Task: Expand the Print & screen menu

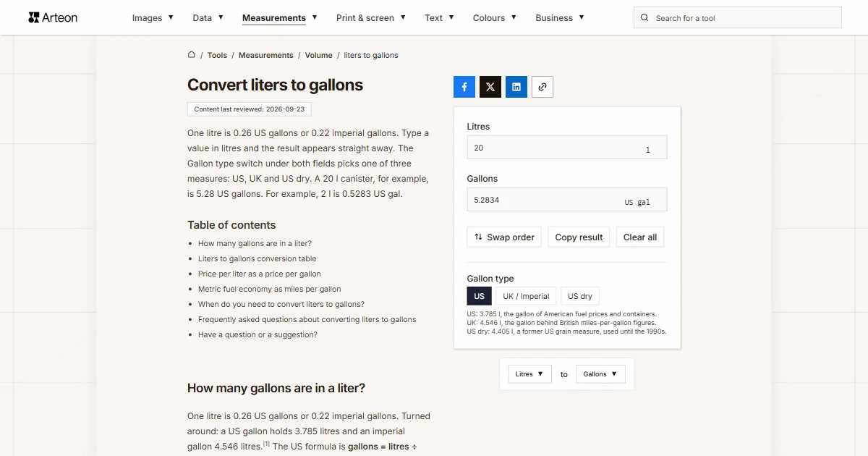Action: coord(371,18)
